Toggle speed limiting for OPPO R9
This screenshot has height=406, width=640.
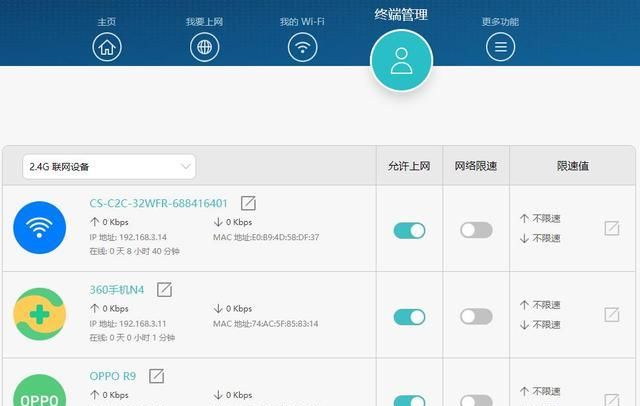pos(476,400)
